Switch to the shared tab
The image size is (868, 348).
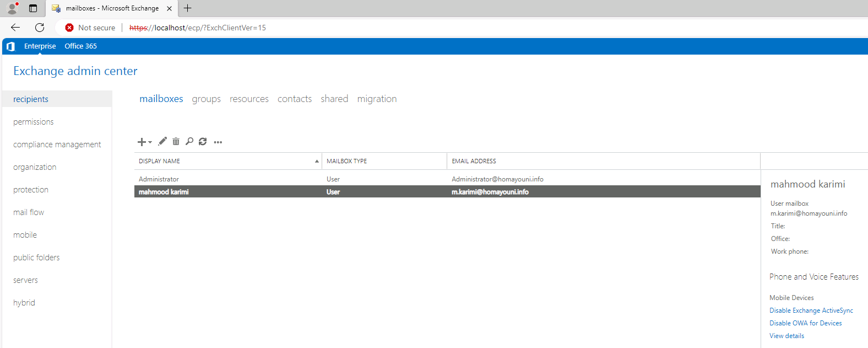(334, 99)
